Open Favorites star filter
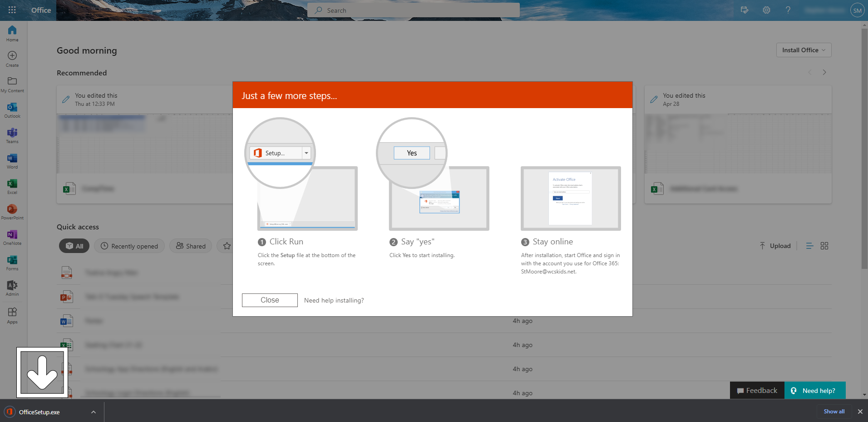The image size is (868, 422). [x=227, y=246]
